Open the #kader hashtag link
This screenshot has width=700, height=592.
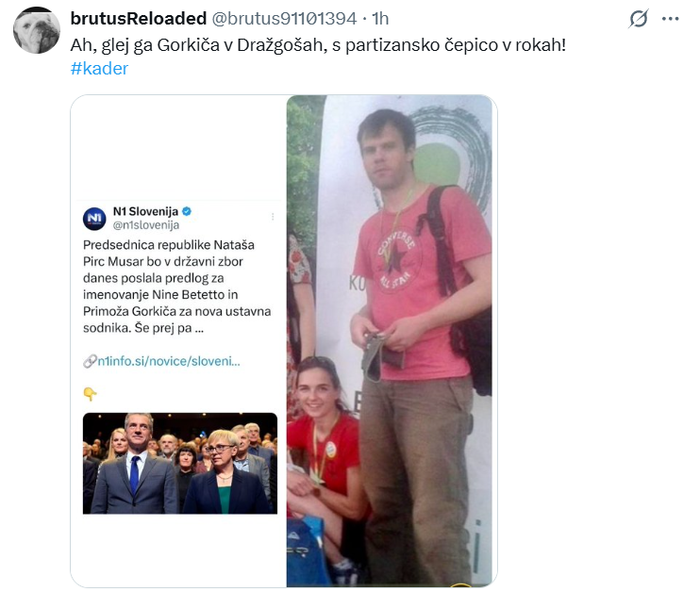click(x=99, y=69)
